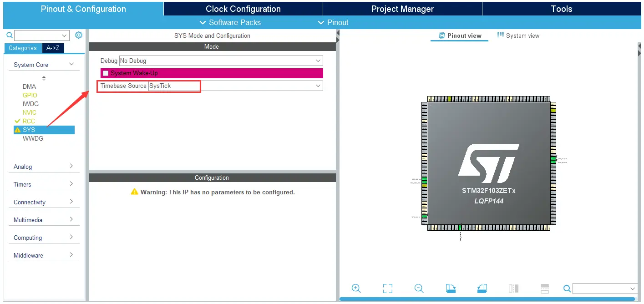Image resolution: width=644 pixels, height=304 pixels.
Task: Open the Timebase Source dropdown
Action: coord(318,86)
